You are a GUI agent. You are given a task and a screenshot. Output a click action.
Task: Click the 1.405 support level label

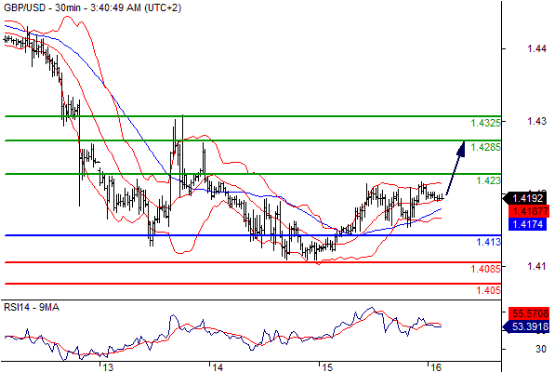[489, 290]
